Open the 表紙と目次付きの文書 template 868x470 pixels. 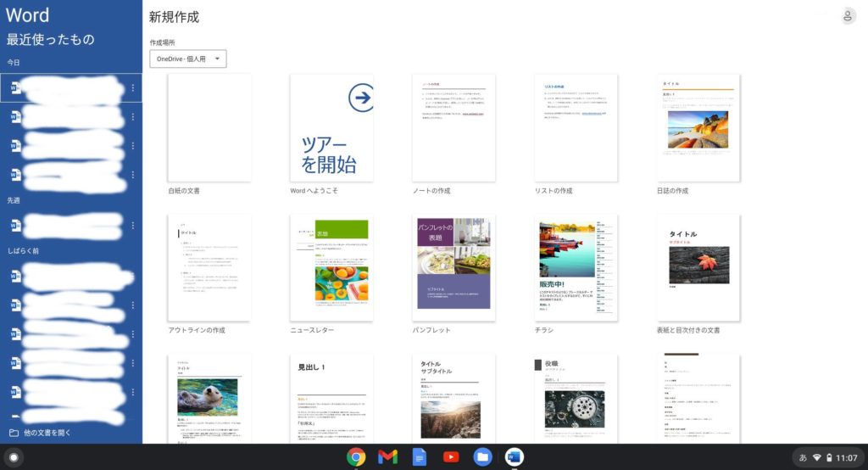point(698,268)
